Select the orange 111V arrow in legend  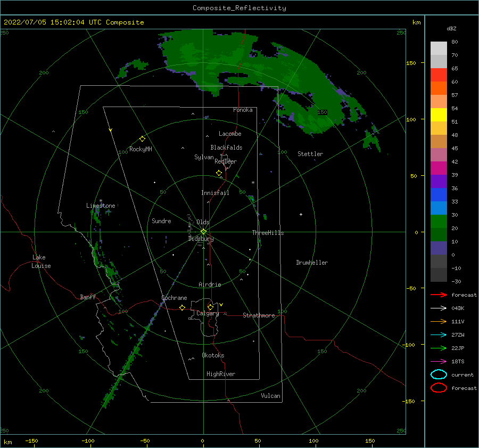point(439,321)
